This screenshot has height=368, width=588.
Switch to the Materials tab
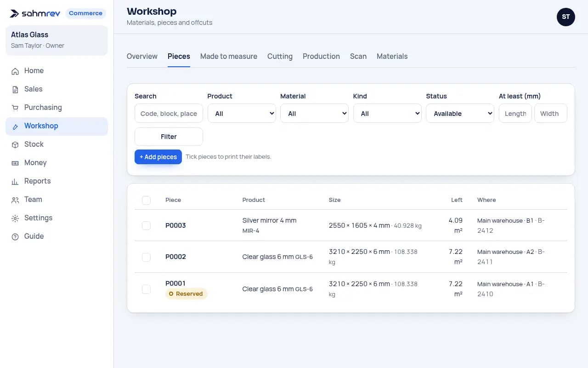point(392,56)
